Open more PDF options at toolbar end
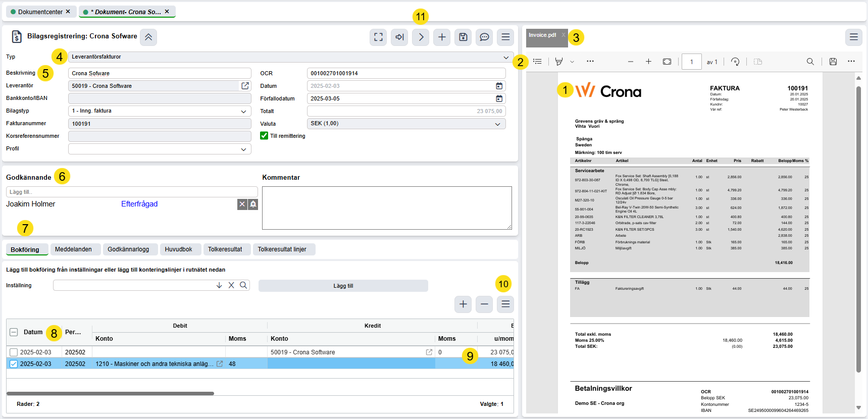The image size is (868, 419). [851, 62]
